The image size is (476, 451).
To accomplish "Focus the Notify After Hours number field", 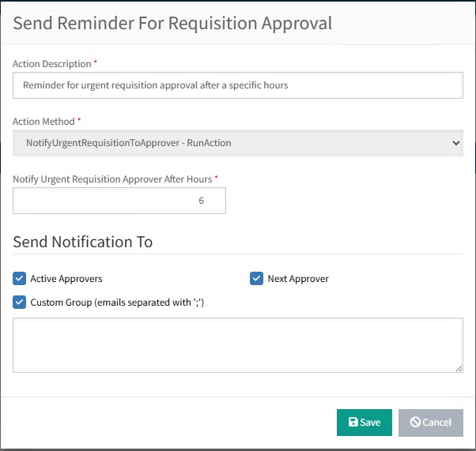I will [119, 201].
